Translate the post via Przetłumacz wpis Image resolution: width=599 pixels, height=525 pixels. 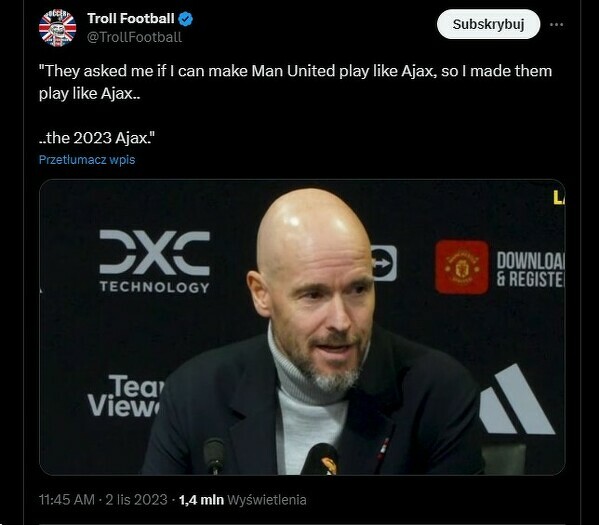[87, 159]
